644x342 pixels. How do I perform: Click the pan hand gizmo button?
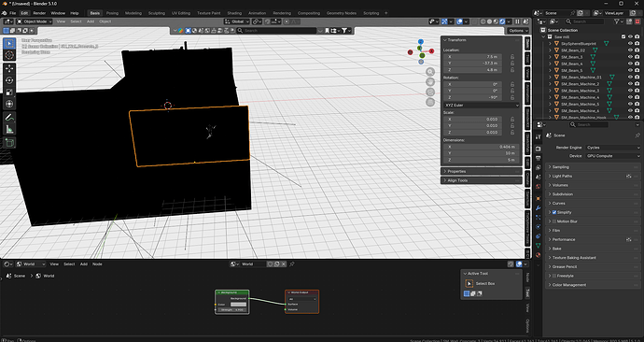(430, 82)
